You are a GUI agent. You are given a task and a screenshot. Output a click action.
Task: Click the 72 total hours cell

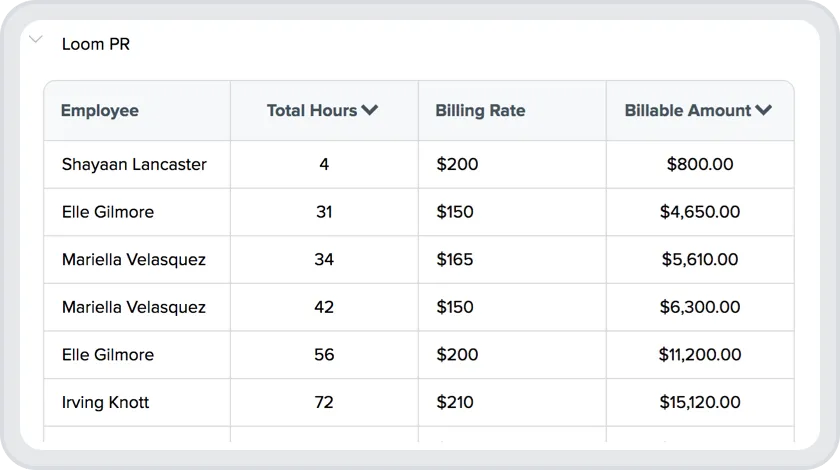tap(324, 403)
